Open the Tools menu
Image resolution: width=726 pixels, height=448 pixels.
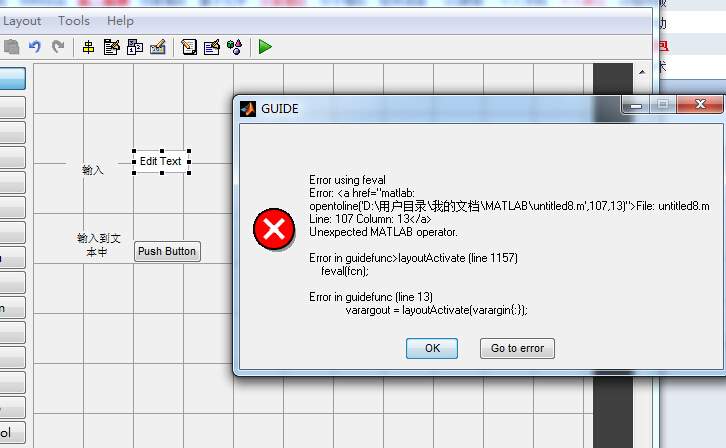(x=74, y=21)
